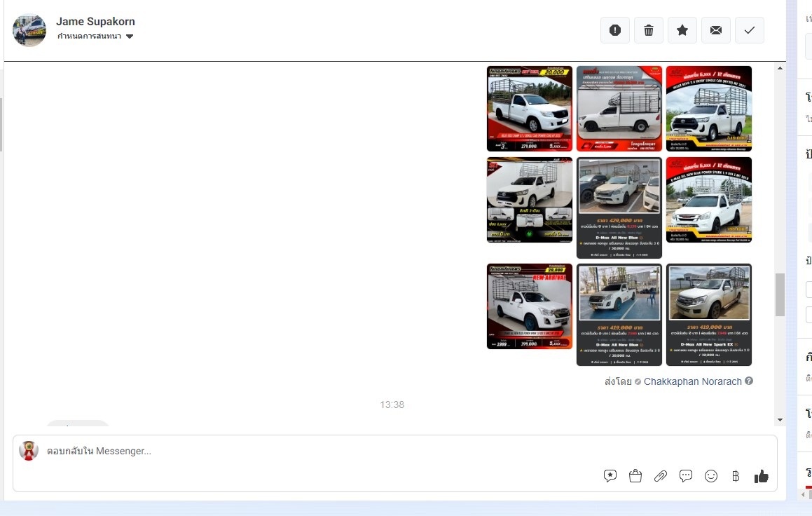Click the 13:38 timestamp
This screenshot has width=812, height=516.
coord(392,405)
